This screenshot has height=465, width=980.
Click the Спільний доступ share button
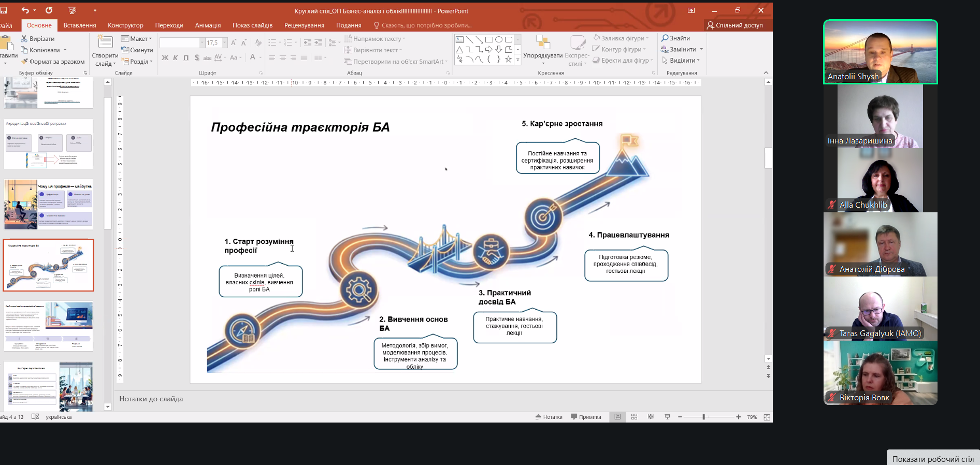(x=734, y=25)
